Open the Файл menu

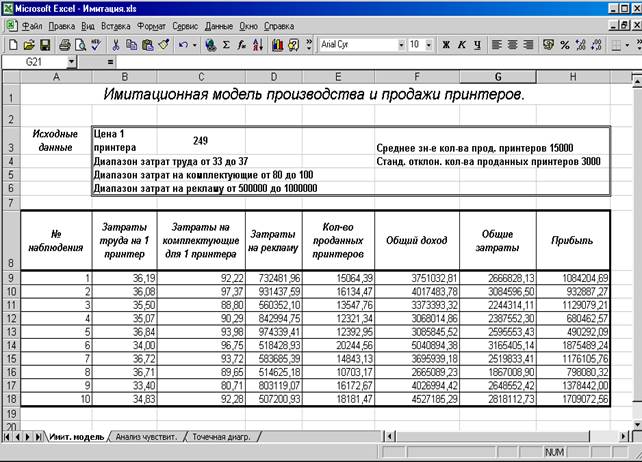[x=32, y=26]
